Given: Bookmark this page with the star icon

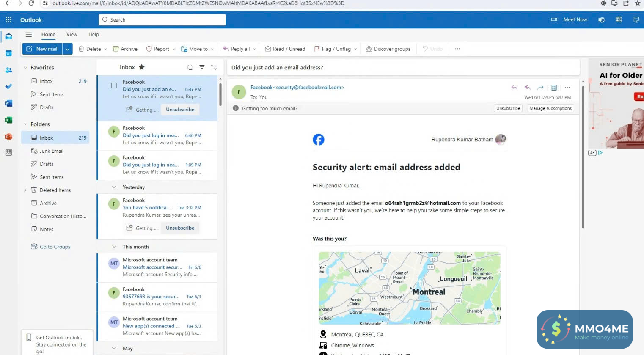Looking at the screenshot, I should point(638,3).
